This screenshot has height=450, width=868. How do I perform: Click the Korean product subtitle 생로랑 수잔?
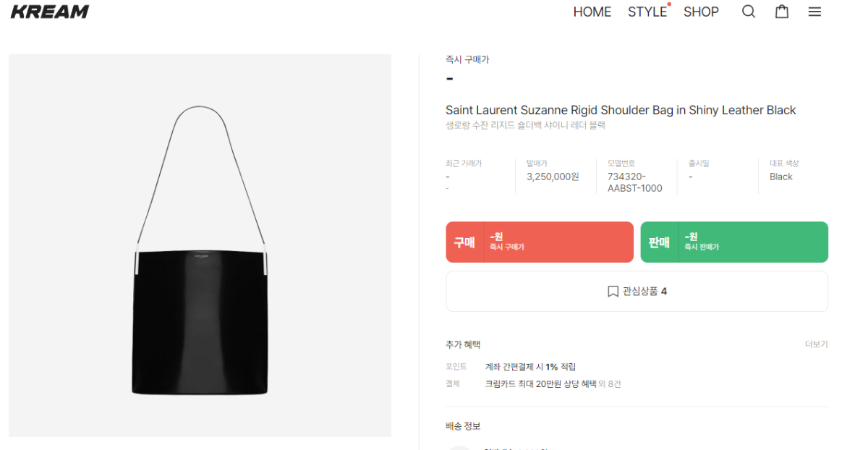click(x=525, y=125)
